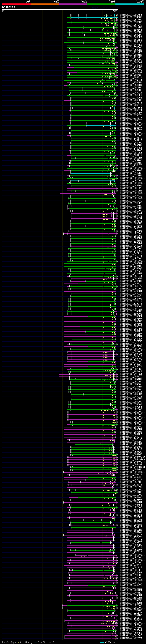Select the UniRef100_Q8GAP7 label
146x644 pixels.
click(x=131, y=113)
